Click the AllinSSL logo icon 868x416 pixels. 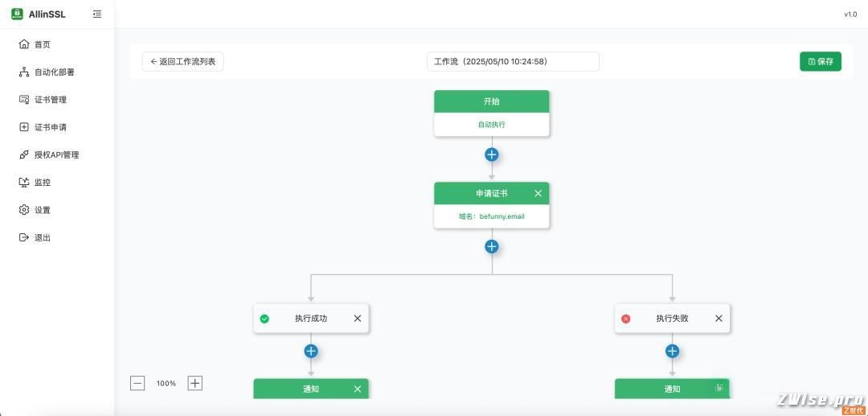17,14
